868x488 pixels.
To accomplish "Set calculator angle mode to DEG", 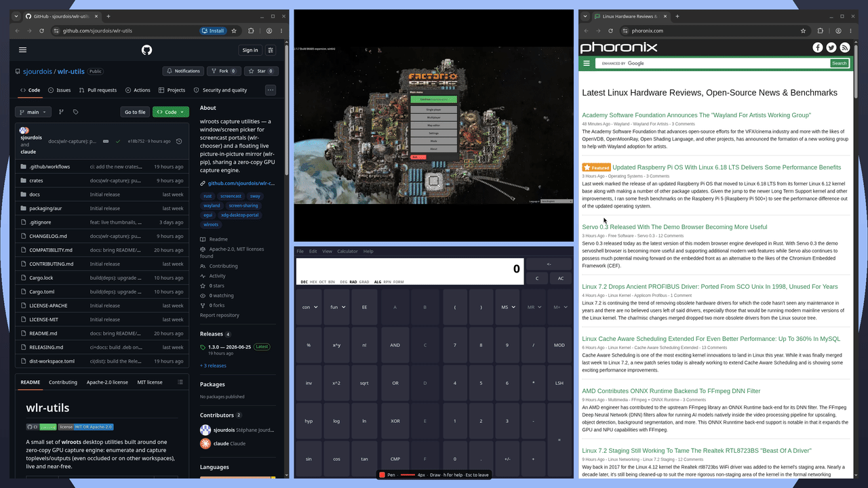I will tap(344, 282).
